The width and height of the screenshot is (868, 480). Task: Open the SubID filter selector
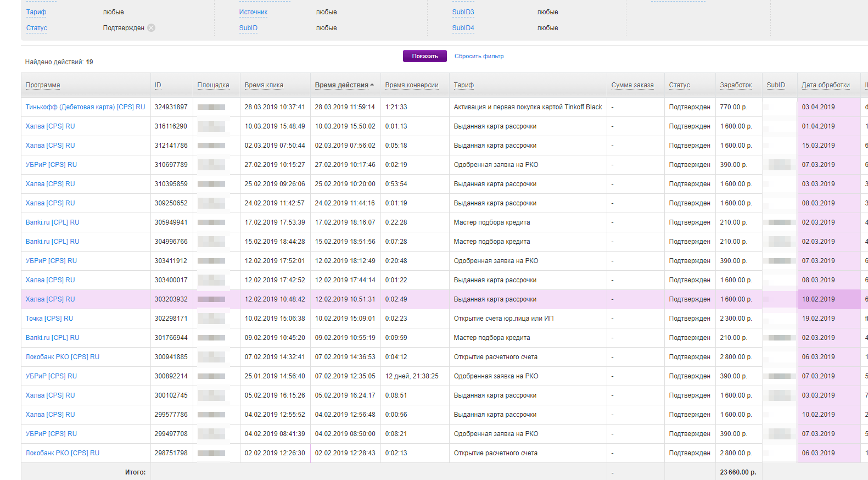tap(248, 28)
